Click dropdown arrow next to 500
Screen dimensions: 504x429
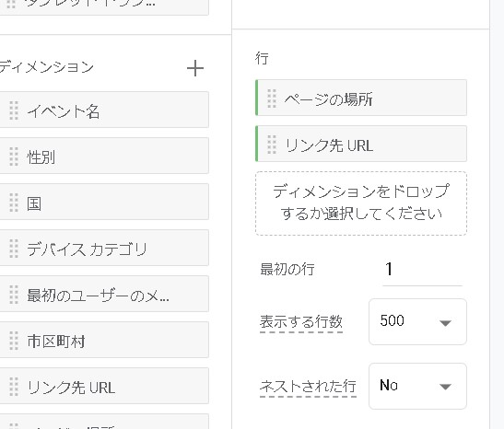[445, 323]
